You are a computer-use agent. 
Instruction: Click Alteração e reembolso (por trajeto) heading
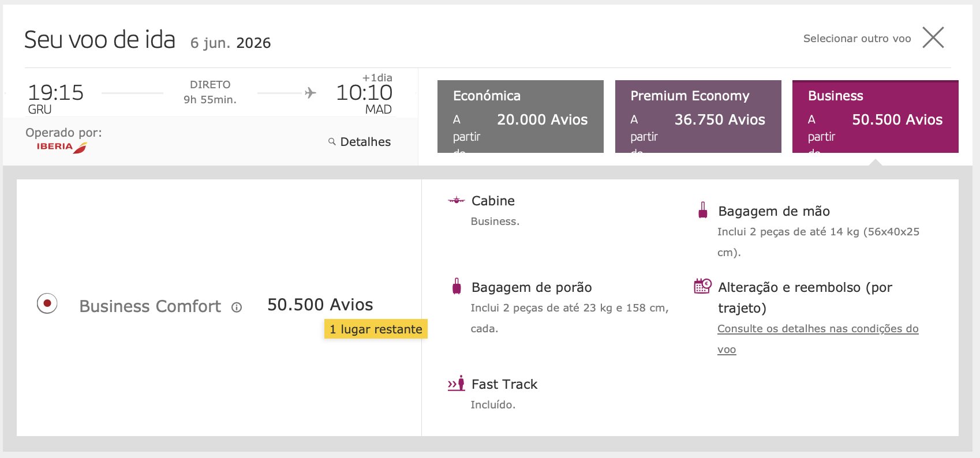[x=805, y=298]
